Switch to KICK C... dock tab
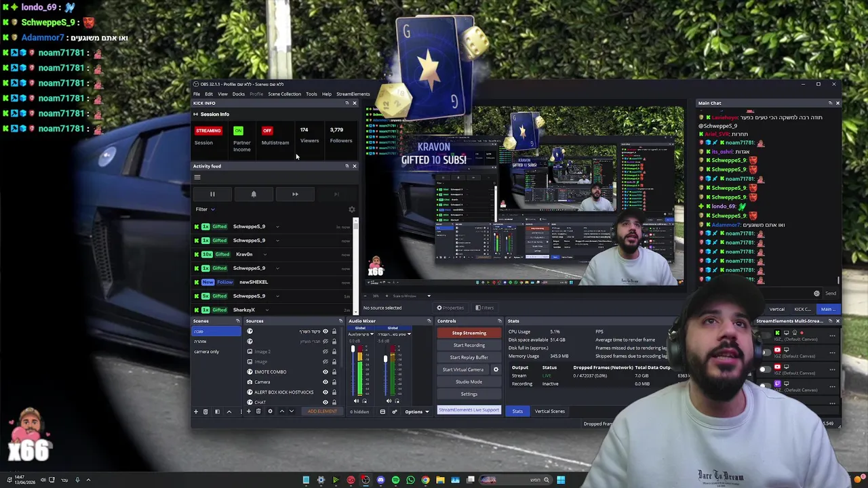Viewport: 868px width, 488px height. 802,309
